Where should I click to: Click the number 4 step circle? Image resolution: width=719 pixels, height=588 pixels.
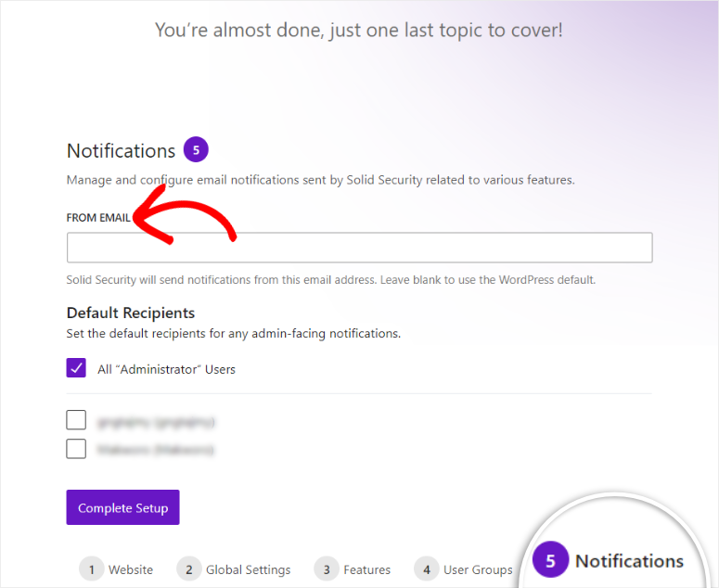pyautogui.click(x=426, y=569)
